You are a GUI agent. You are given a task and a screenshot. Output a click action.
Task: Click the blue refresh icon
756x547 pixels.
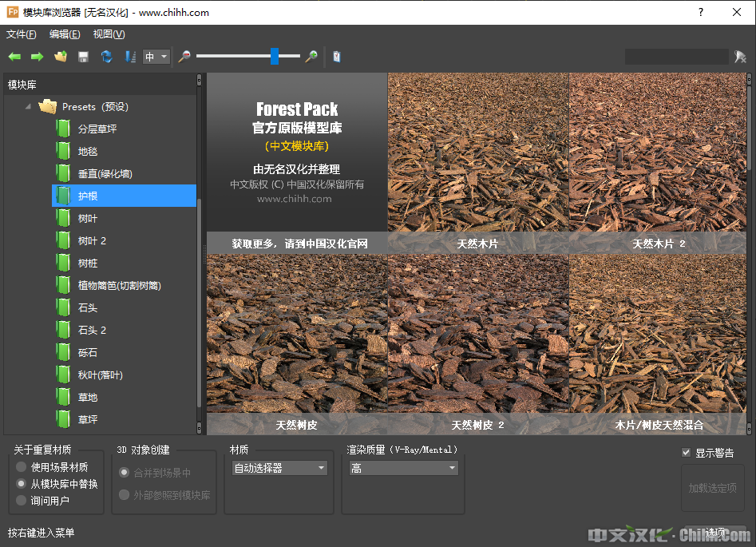click(x=106, y=57)
